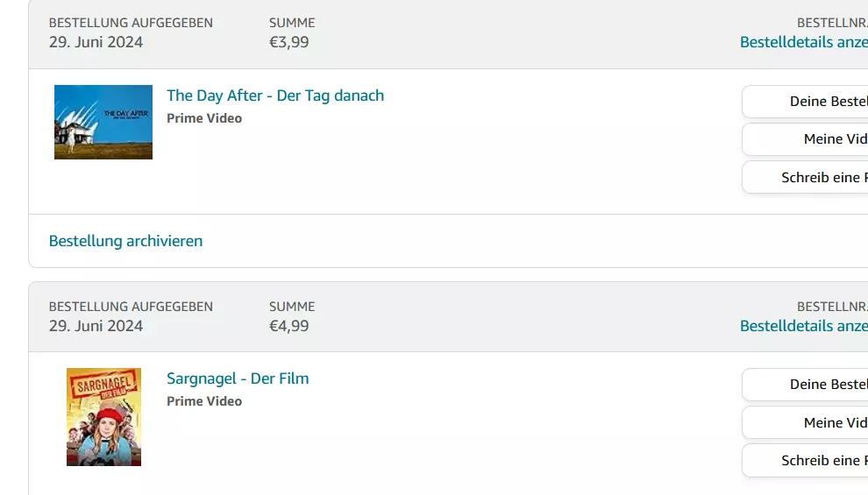Click second order date 29. Juni 2024

pos(96,326)
